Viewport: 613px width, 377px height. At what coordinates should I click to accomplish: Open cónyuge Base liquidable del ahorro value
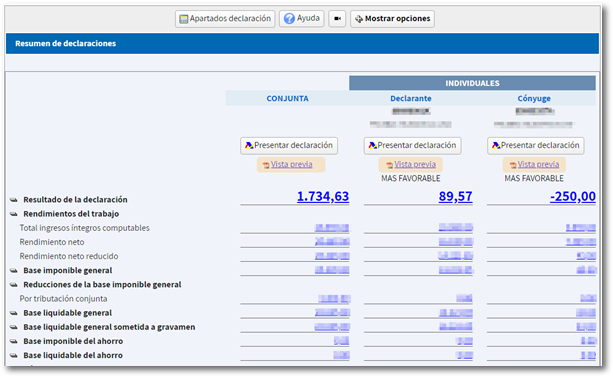point(588,355)
